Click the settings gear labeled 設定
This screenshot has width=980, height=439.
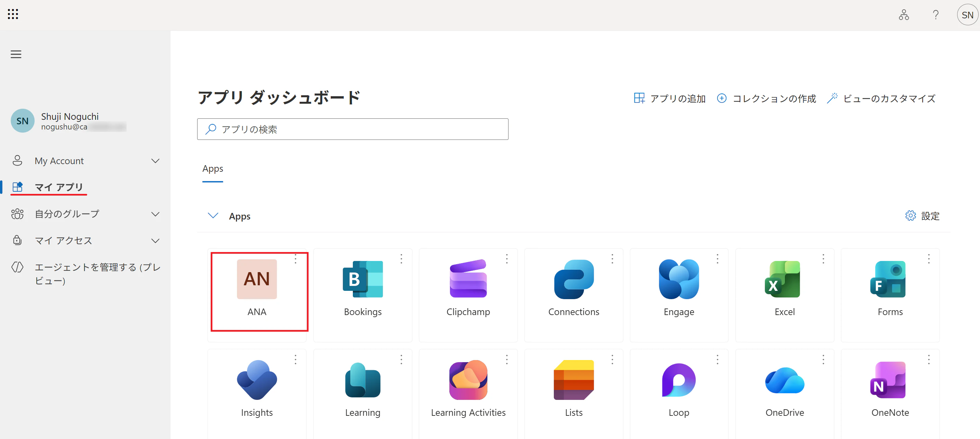click(922, 216)
